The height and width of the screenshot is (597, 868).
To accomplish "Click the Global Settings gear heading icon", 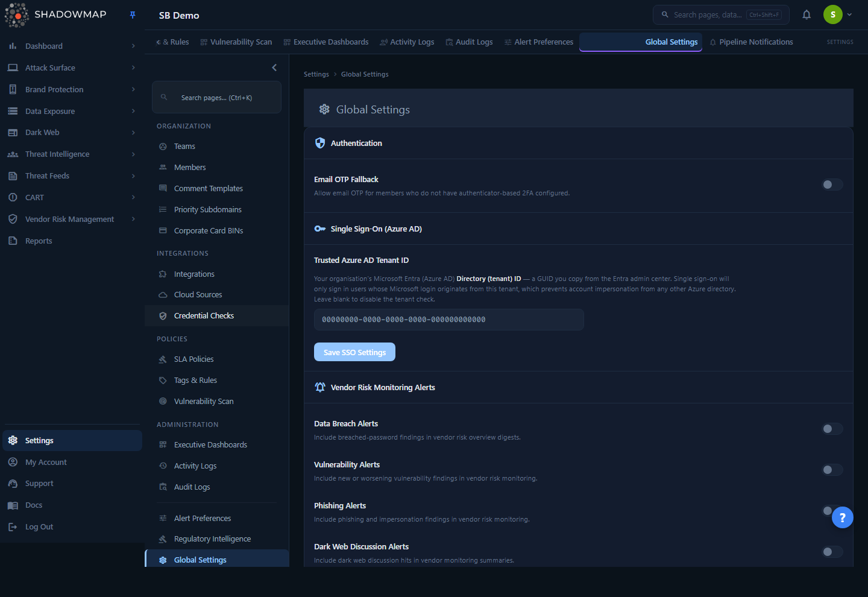I will pyautogui.click(x=324, y=109).
